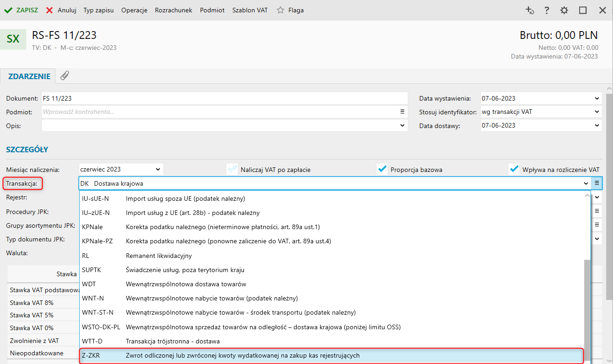Image resolution: width=613 pixels, height=364 pixels.
Task: Select WNT-ST-N środek transportu option
Action: (x=331, y=312)
